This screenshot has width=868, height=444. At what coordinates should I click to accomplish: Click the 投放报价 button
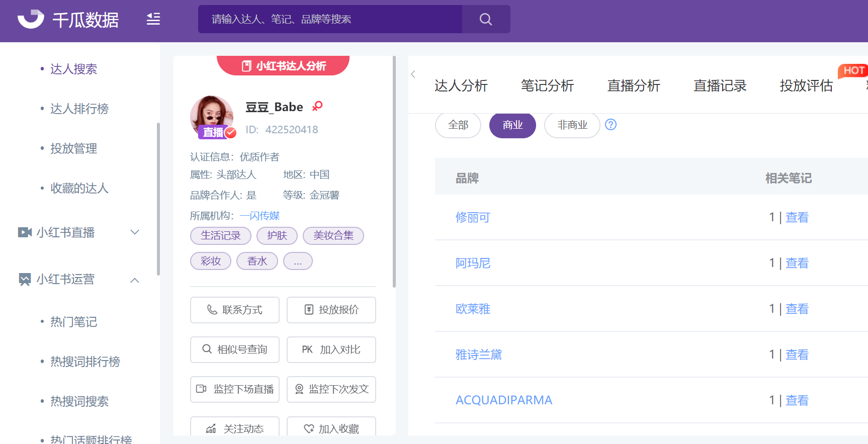click(331, 310)
